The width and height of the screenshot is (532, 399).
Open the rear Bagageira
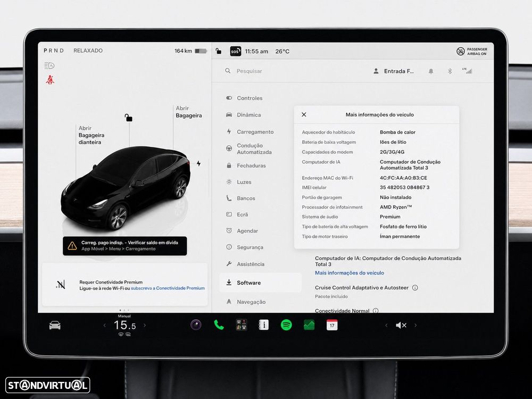coord(189,112)
